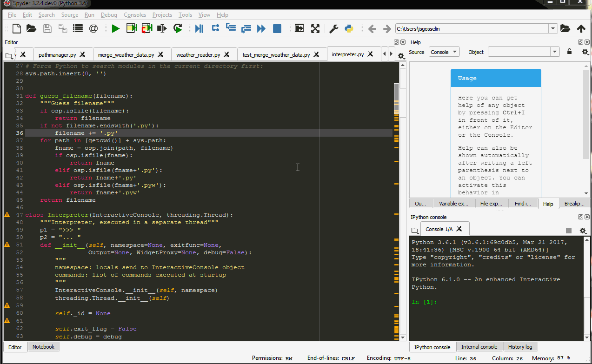
Task: Stop the current console command
Action: pyautogui.click(x=568, y=231)
